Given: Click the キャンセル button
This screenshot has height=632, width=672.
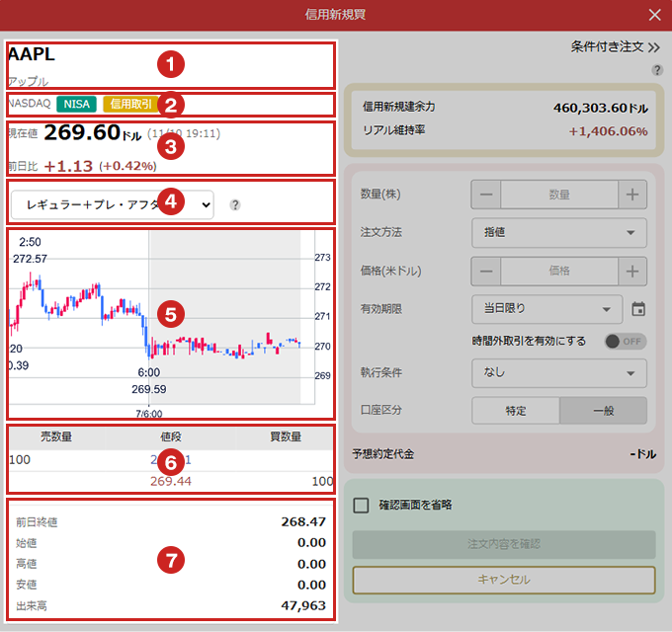Looking at the screenshot, I should pyautogui.click(x=504, y=580).
